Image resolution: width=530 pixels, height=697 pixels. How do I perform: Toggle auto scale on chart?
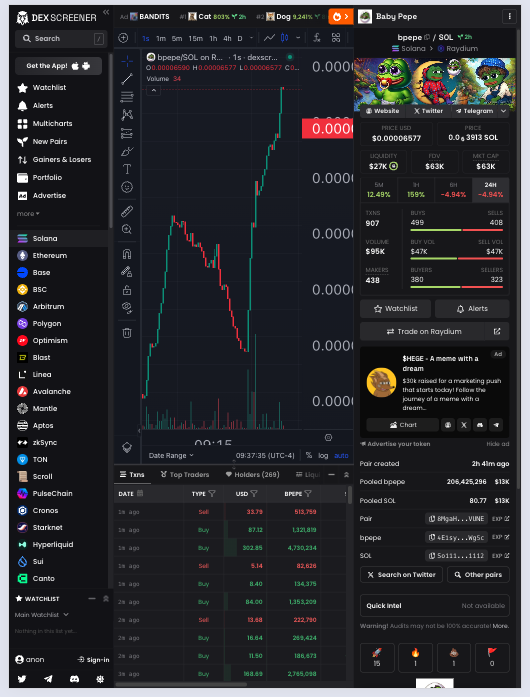point(341,455)
